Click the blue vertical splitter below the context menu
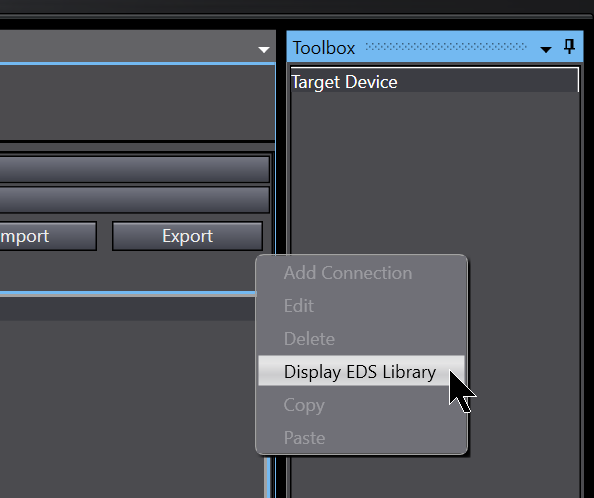 pos(268,477)
